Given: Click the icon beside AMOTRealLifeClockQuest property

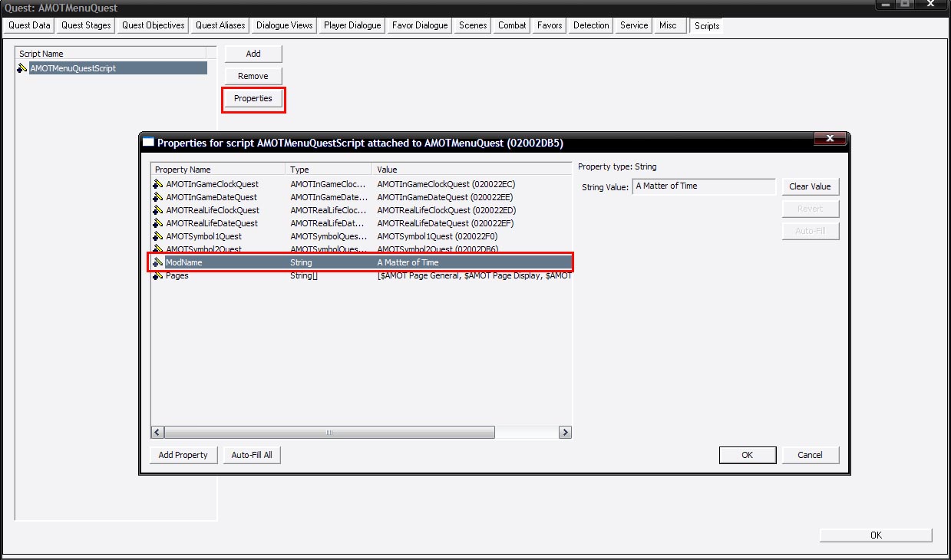Looking at the screenshot, I should [x=158, y=210].
